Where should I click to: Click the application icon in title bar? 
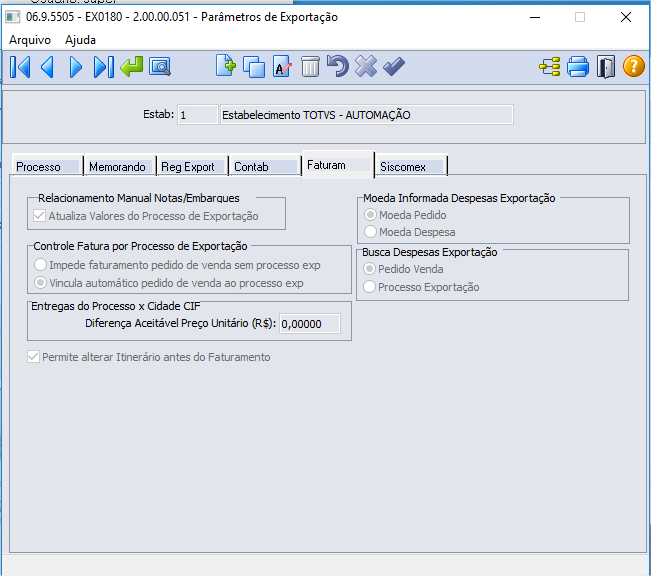12,17
